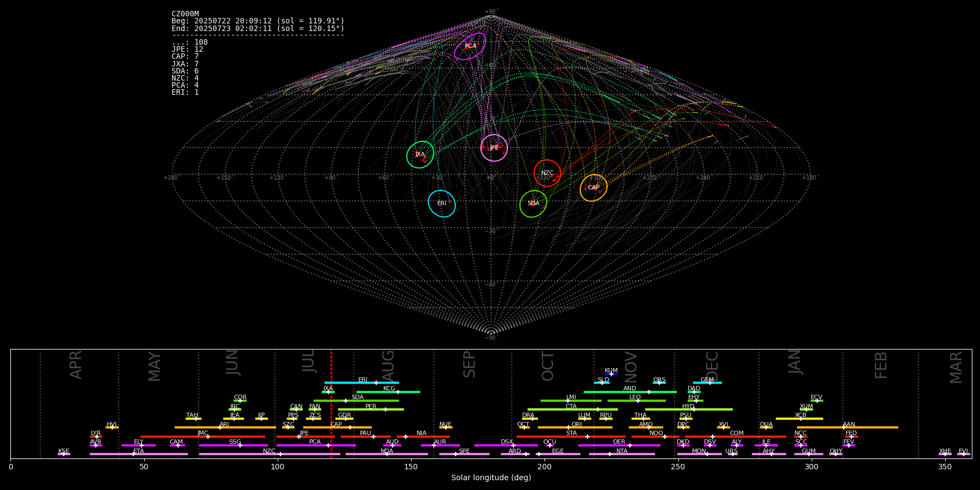980x490 pixels.
Task: Select the COM shower bar
Action: click(737, 437)
